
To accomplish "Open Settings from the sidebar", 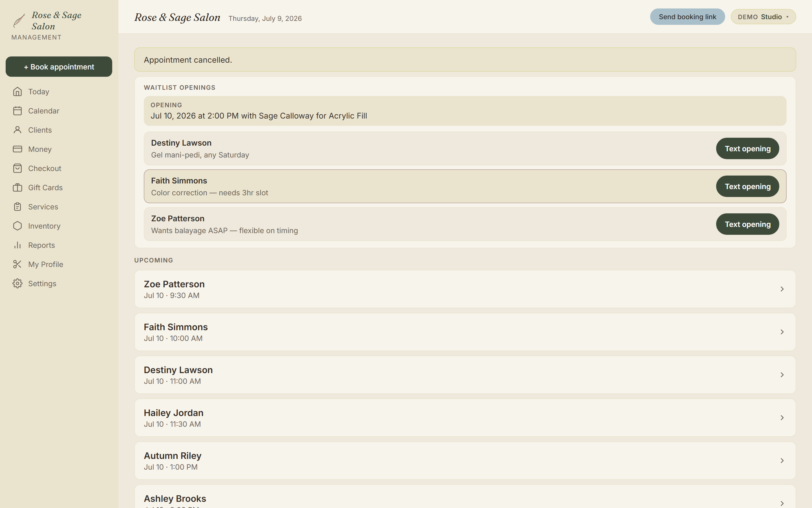I will pos(59,283).
